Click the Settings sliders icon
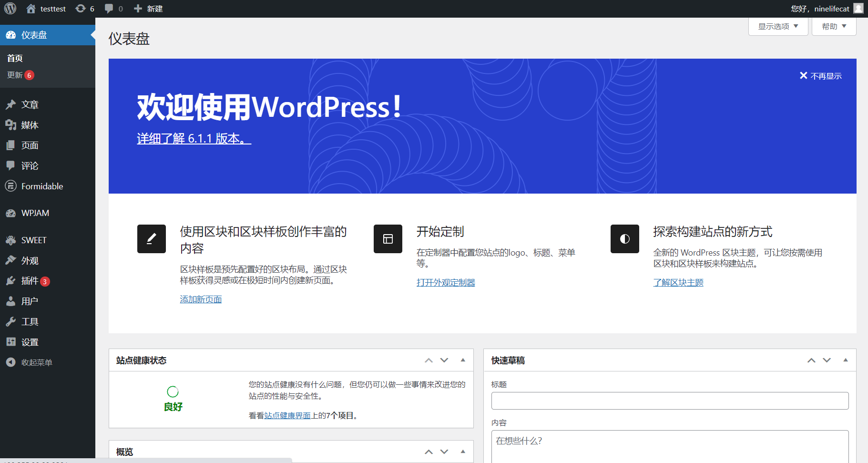The height and width of the screenshot is (463, 868). pos(10,342)
